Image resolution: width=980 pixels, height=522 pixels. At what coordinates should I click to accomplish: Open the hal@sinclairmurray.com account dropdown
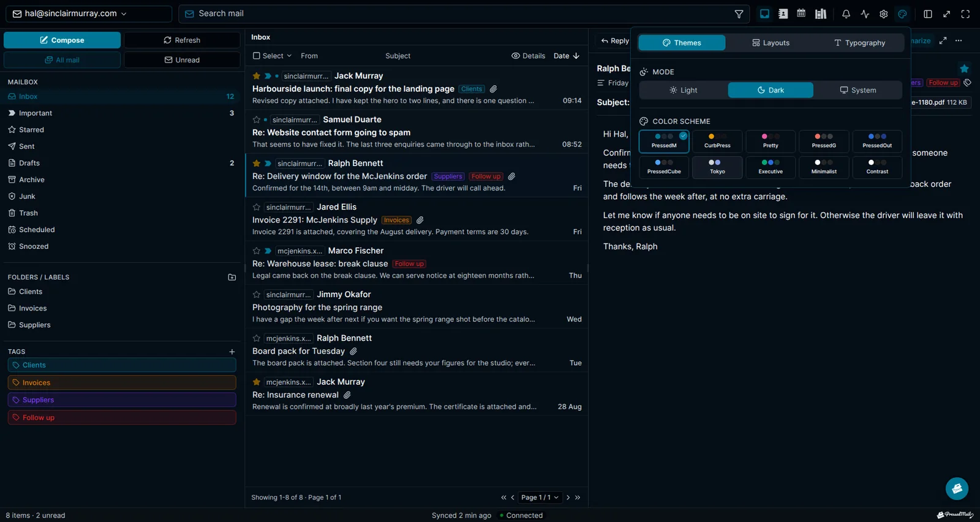tap(88, 13)
